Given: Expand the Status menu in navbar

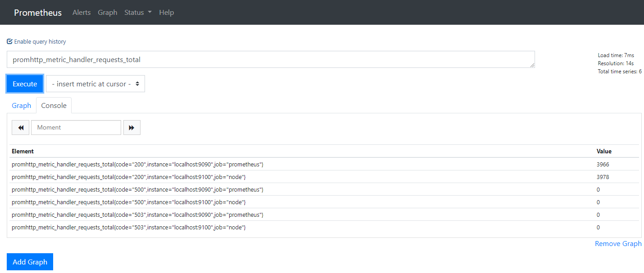Looking at the screenshot, I should 138,13.
